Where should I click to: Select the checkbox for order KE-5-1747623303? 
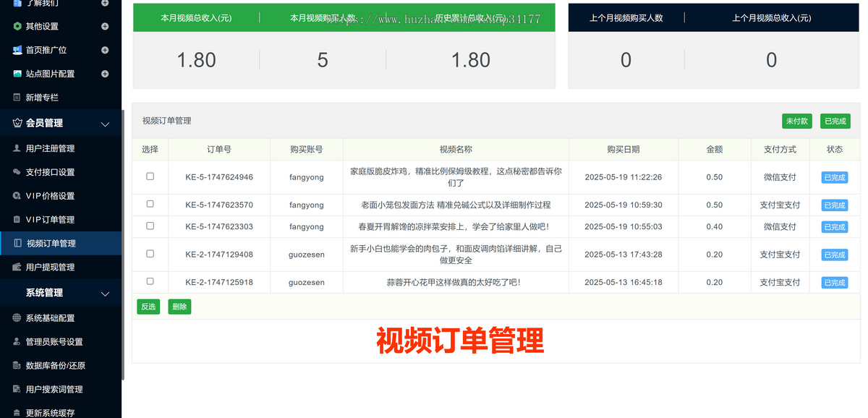pyautogui.click(x=150, y=226)
